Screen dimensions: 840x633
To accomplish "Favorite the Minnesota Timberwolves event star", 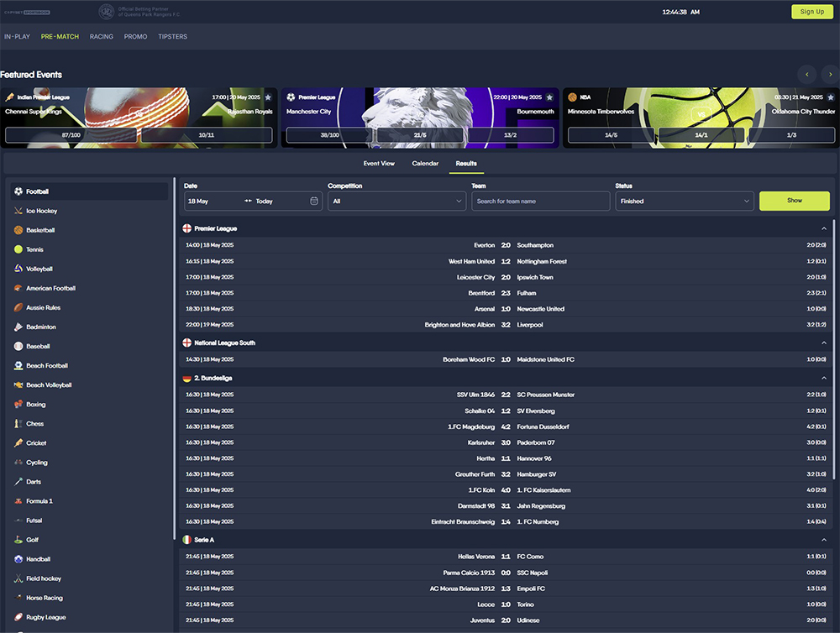I will tap(831, 97).
